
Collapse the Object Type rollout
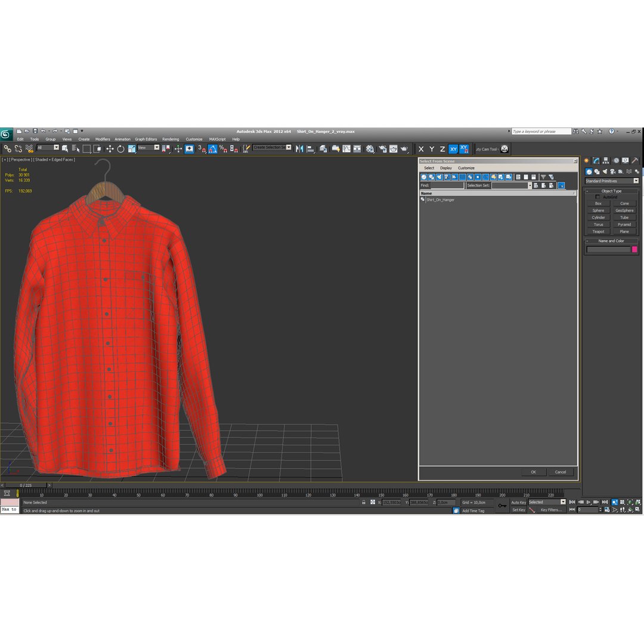(611, 191)
